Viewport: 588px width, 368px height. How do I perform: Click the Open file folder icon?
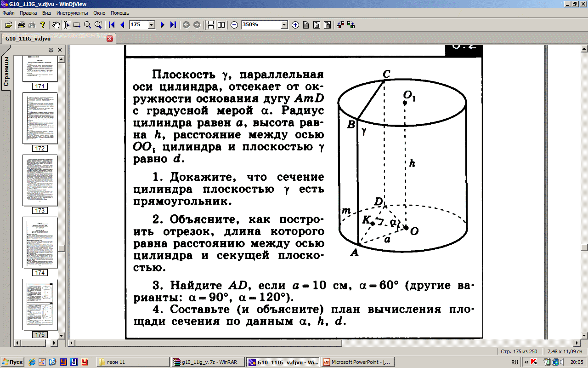[x=8, y=25]
